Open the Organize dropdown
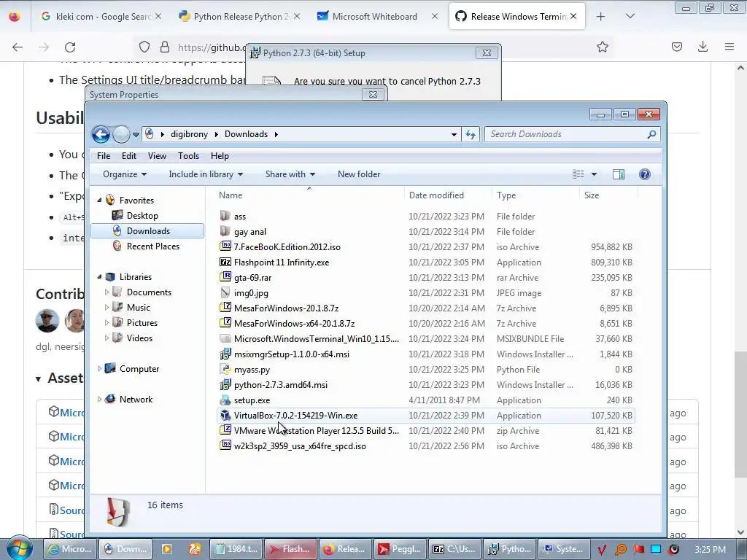This screenshot has width=747, height=560. (x=124, y=174)
